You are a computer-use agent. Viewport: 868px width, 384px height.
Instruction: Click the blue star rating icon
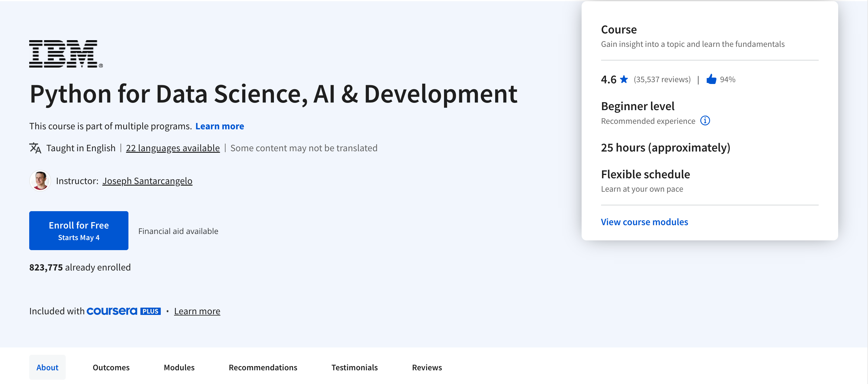[624, 79]
